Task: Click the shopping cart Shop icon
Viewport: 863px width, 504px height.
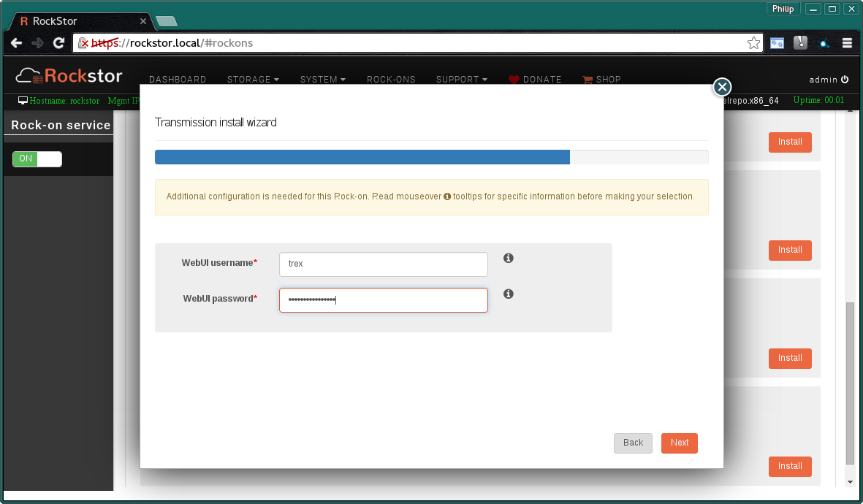Action: pyautogui.click(x=588, y=79)
